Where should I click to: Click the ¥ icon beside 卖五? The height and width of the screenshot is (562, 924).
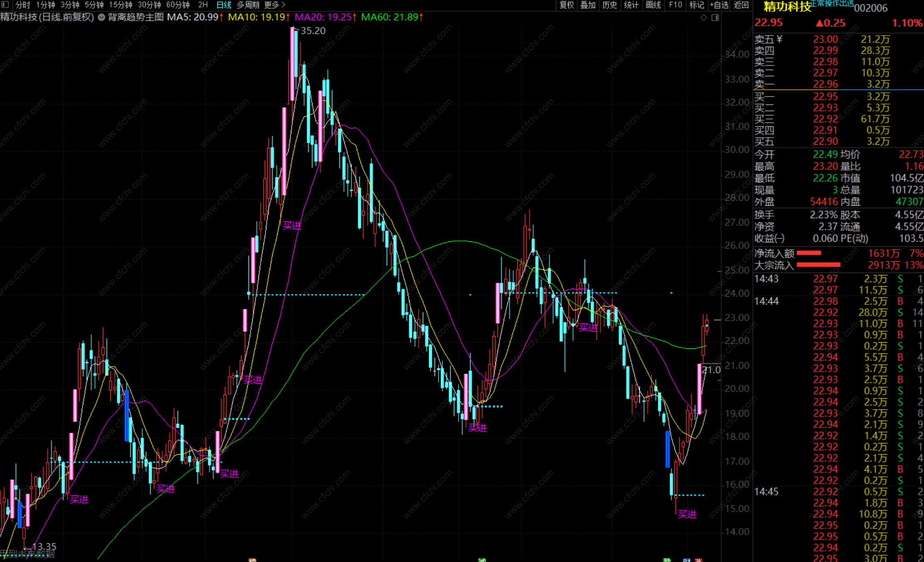point(779,39)
